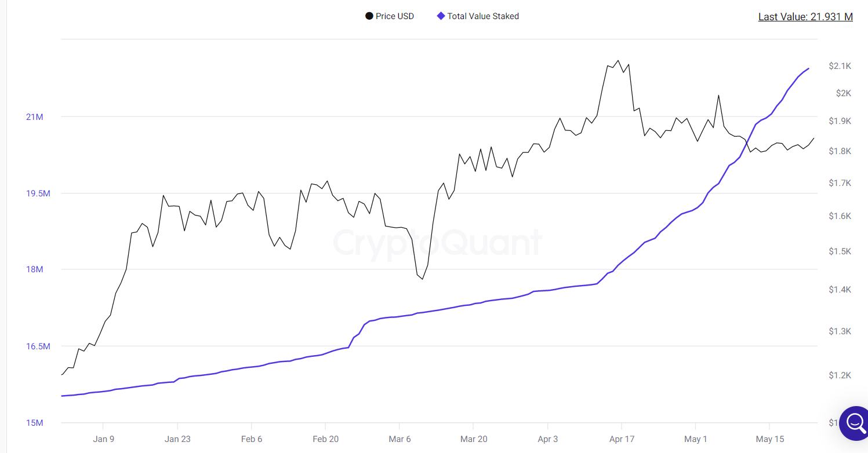
Task: Click the 19.5M staked value axis label
Action: click(38, 193)
